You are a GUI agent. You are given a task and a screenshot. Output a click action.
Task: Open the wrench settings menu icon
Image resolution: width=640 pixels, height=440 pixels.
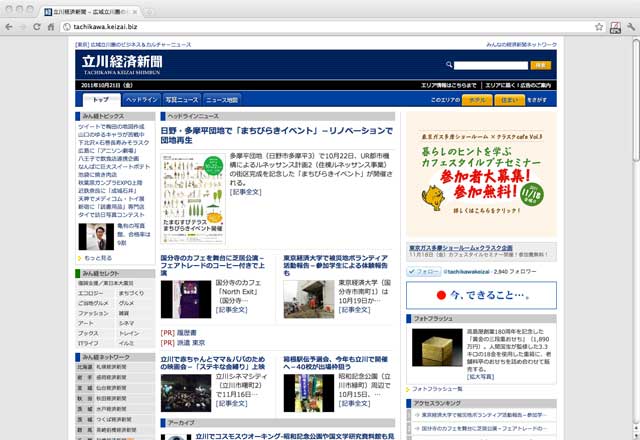[x=631, y=27]
